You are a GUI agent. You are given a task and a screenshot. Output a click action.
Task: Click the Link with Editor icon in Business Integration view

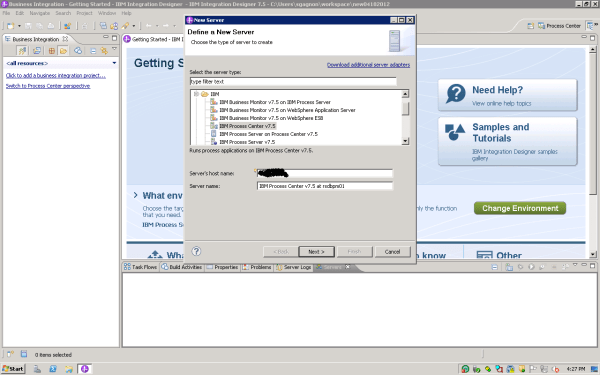coord(104,51)
